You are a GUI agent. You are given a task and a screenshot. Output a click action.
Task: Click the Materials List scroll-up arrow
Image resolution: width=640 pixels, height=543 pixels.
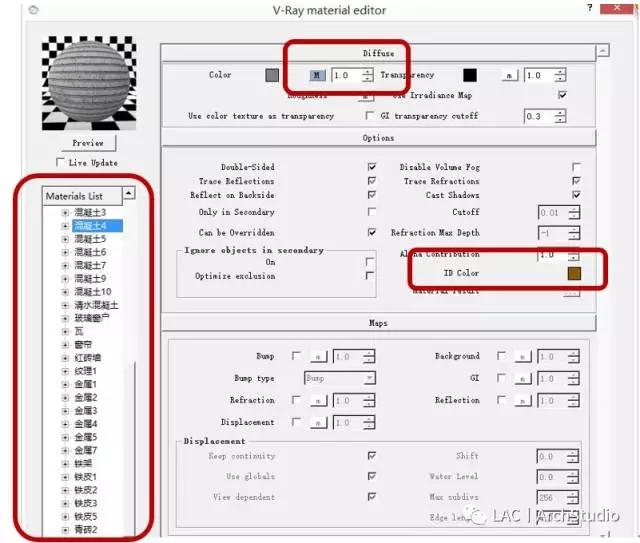pyautogui.click(x=129, y=193)
